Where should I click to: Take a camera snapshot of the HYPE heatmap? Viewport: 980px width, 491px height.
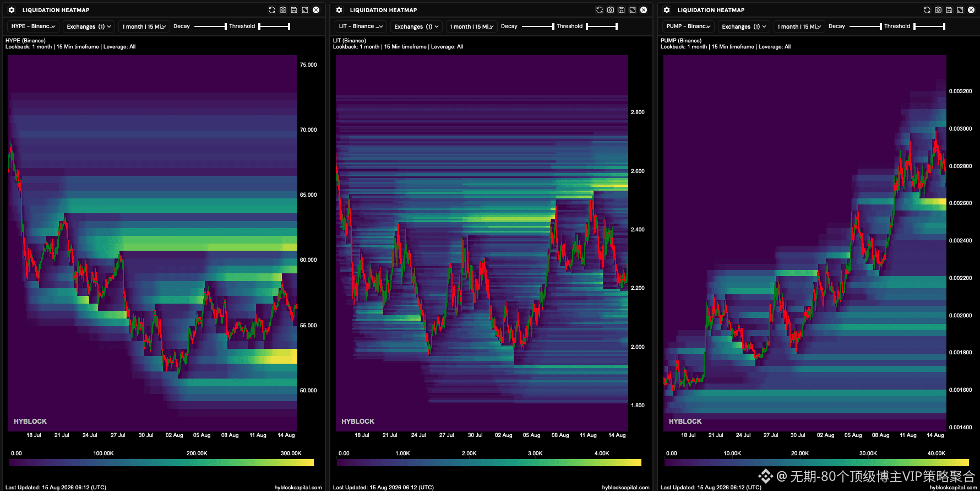[x=283, y=10]
